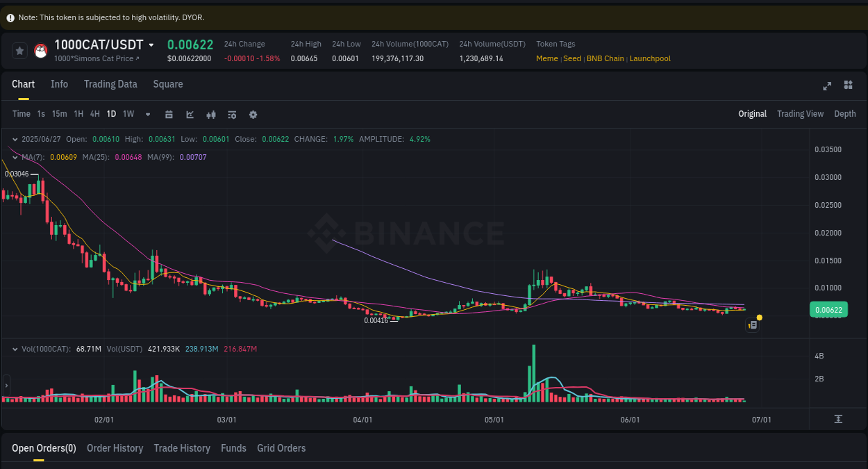Screen dimensions: 868x469
Task: Click the favorite star icon beside 1000CAT/USDT
Action: click(x=19, y=50)
